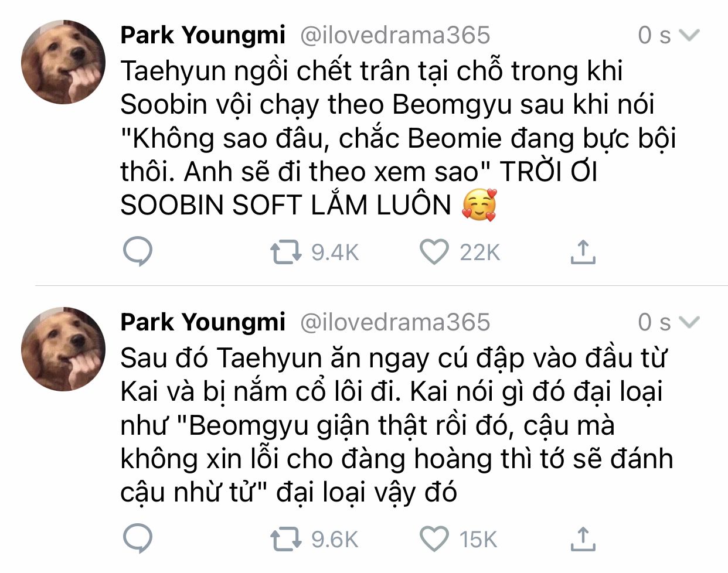Open the first tweet text about Taehyun and Soobin

387,138
